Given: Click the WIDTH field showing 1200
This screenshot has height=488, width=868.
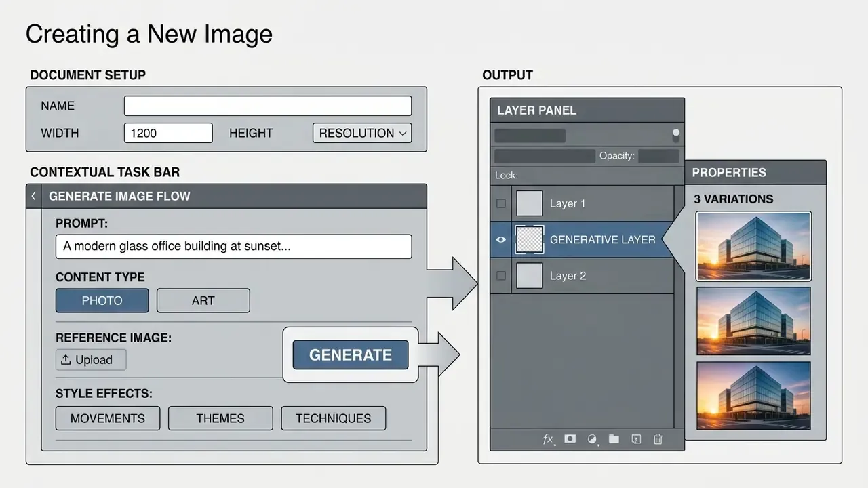Looking at the screenshot, I should tap(168, 133).
